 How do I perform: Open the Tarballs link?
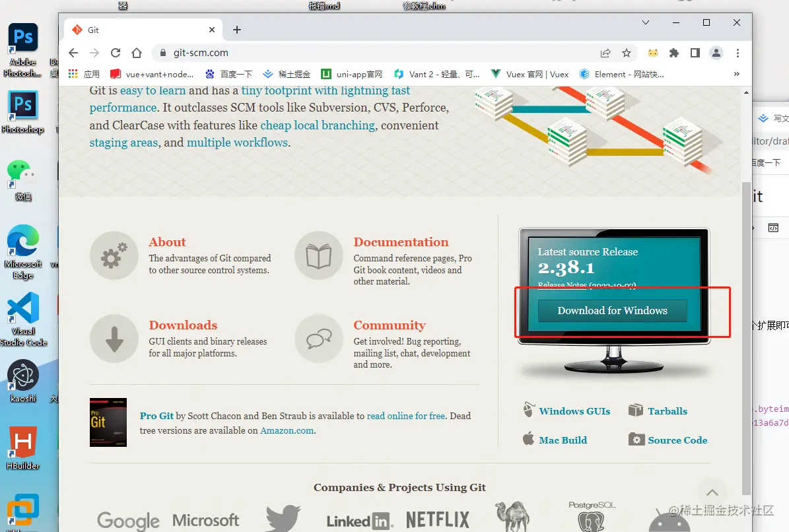click(668, 411)
